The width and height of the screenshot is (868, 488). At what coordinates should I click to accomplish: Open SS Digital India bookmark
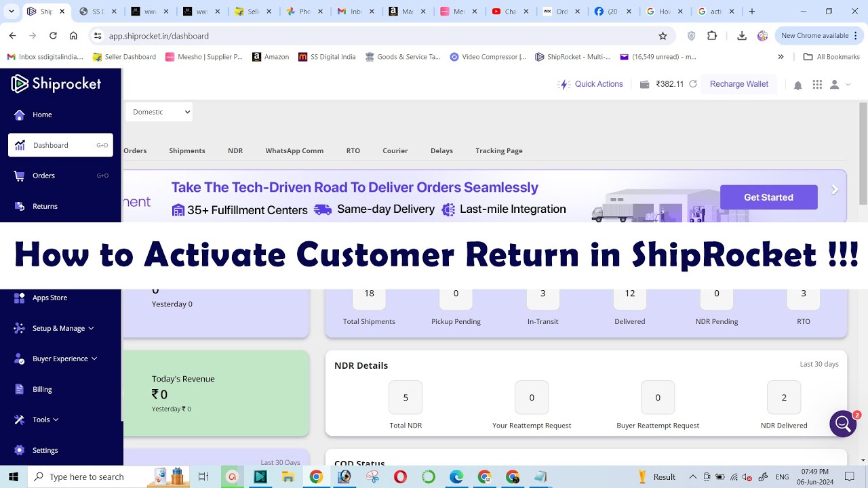tap(327, 57)
